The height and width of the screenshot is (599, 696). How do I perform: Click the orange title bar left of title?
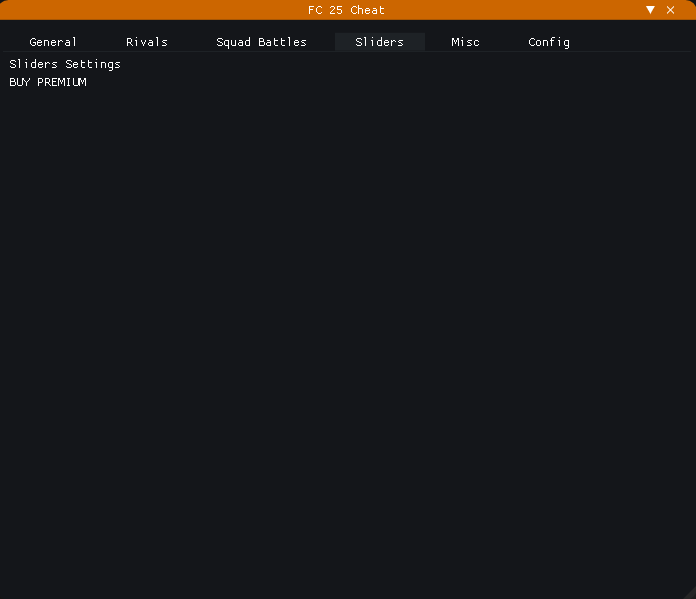[150, 10]
